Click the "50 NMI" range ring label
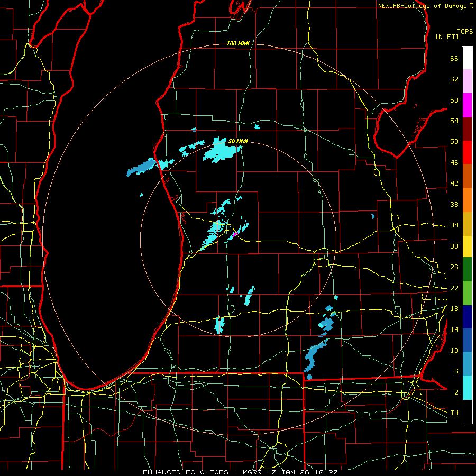Viewport: 476px width, 476px height. 238,141
